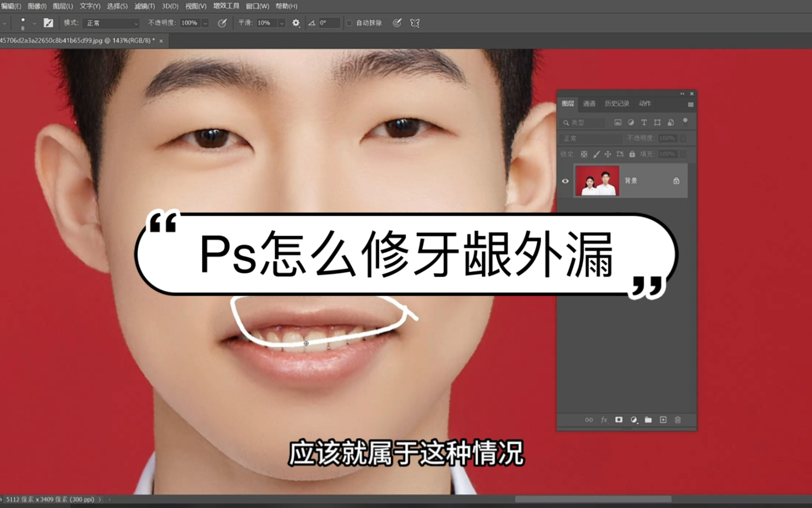Prevent artboard auto-nesting lock icon
Screen dimensions: 812x508
pos(620,154)
